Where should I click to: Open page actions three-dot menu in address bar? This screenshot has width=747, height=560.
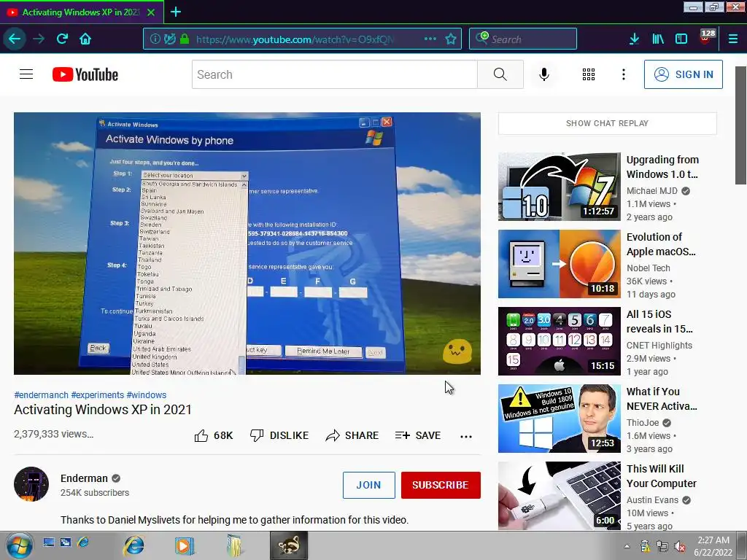[430, 39]
